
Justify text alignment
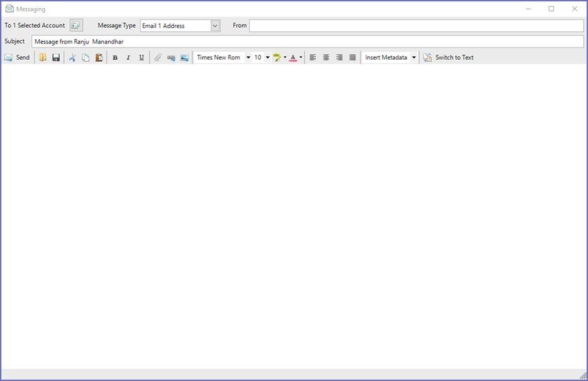(352, 57)
